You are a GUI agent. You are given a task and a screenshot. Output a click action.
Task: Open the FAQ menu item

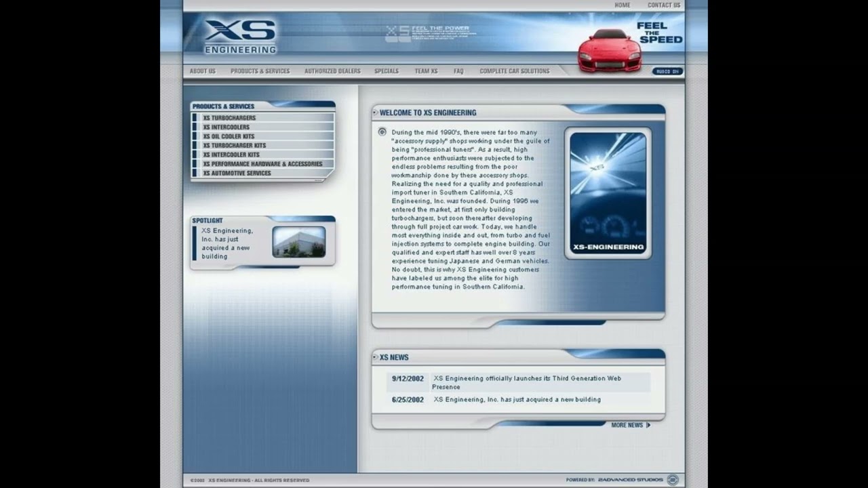(x=458, y=70)
